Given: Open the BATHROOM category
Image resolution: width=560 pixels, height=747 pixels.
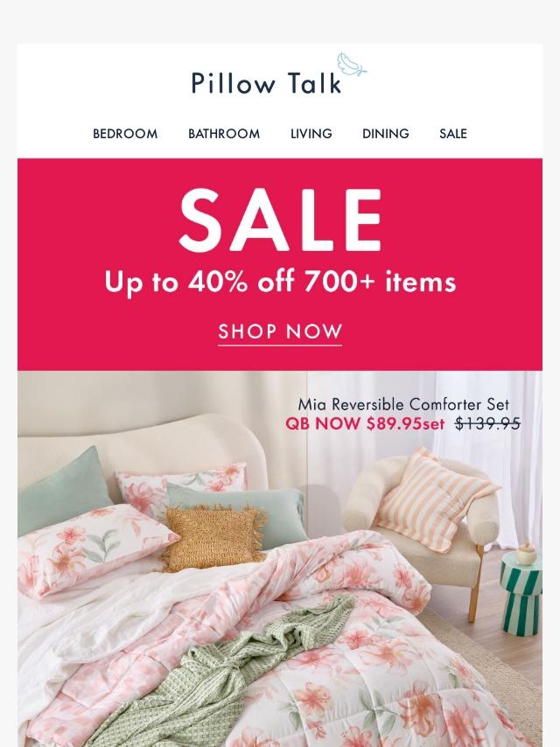Looking at the screenshot, I should coord(224,134).
